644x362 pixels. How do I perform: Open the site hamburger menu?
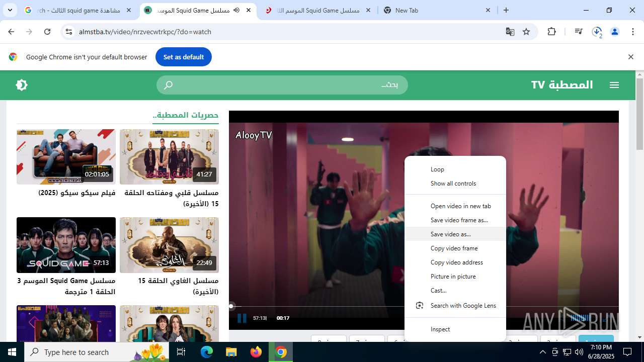click(x=614, y=85)
